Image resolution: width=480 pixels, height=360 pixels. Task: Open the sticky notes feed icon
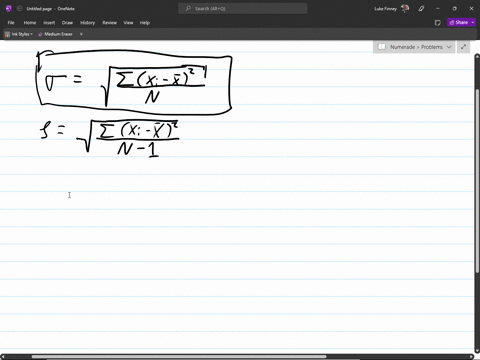(438, 23)
